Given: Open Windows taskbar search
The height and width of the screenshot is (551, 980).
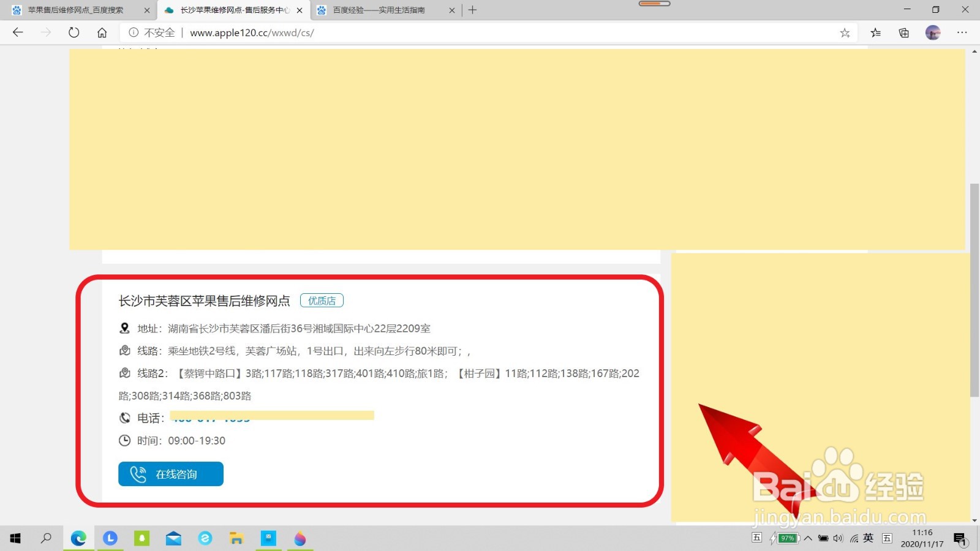Looking at the screenshot, I should (46, 538).
